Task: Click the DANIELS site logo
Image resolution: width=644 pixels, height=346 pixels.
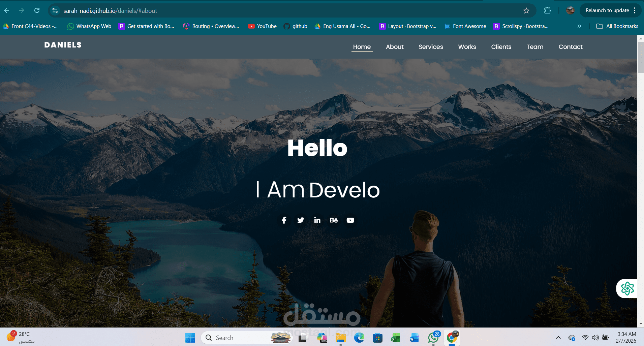Action: click(63, 45)
